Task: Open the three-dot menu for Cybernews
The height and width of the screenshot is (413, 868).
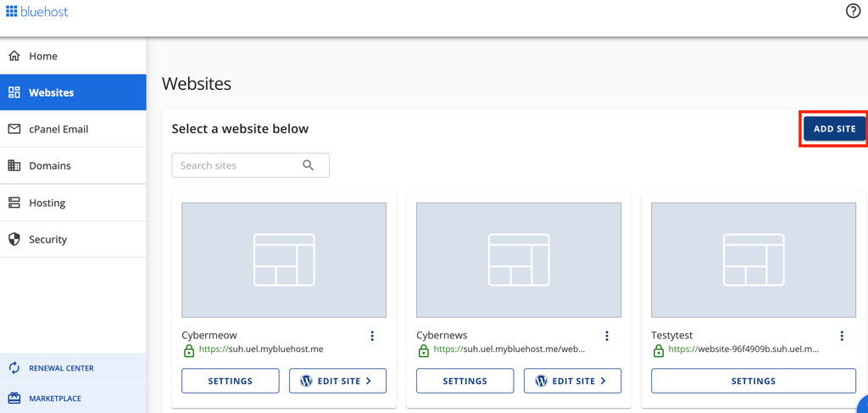Action: click(607, 336)
